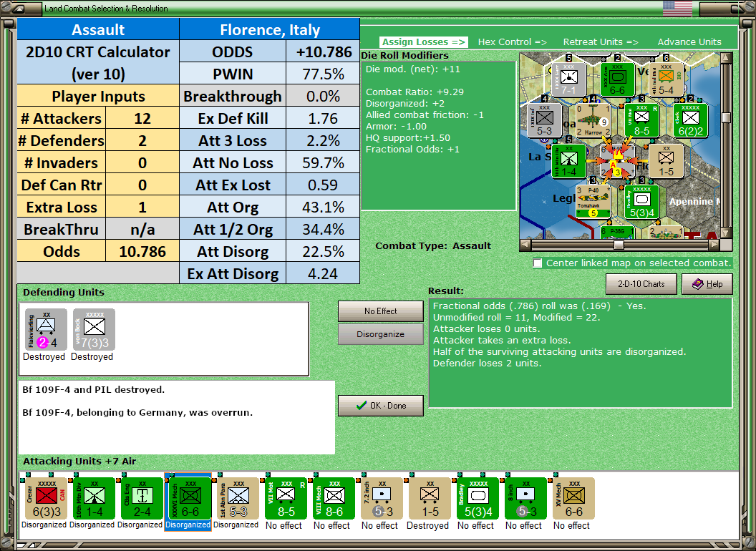Image resolution: width=756 pixels, height=551 pixels.
Task: Click the map scroll right arrow
Action: pos(714,245)
